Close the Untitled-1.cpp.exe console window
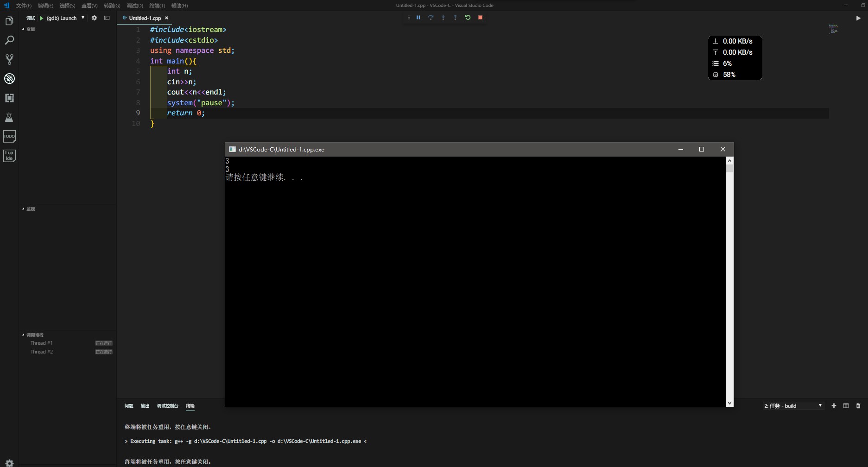 723,149
